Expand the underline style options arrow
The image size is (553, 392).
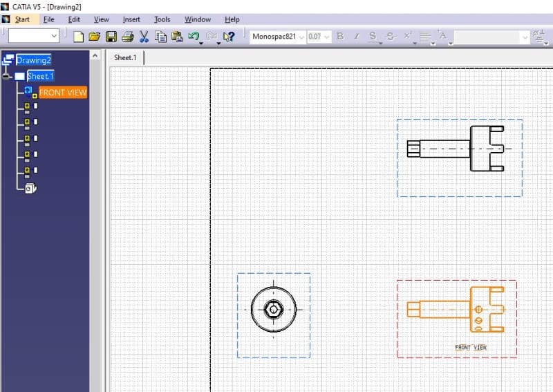click(381, 44)
